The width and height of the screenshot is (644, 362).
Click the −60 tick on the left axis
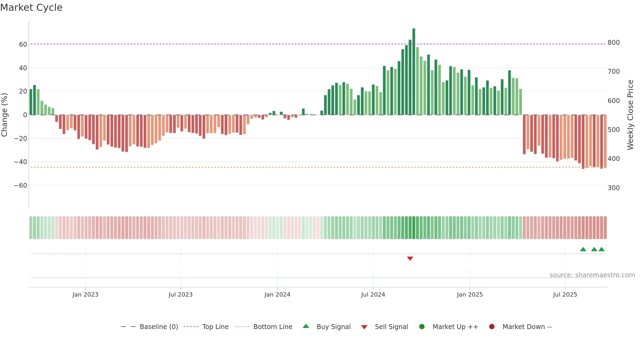[x=21, y=185]
